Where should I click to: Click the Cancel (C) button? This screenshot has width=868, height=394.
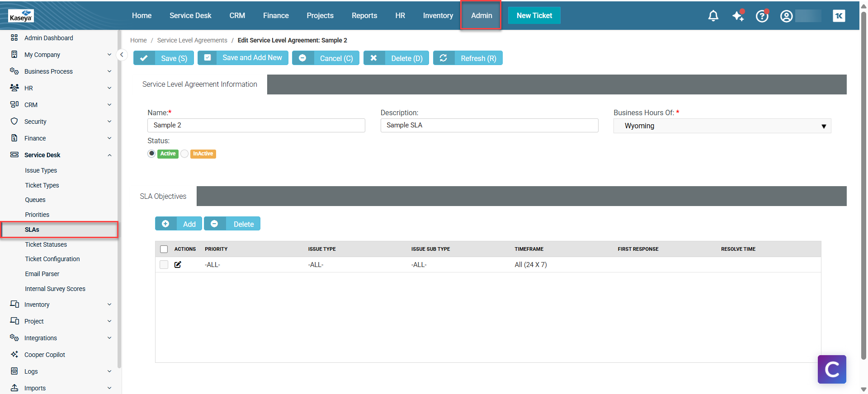point(325,58)
